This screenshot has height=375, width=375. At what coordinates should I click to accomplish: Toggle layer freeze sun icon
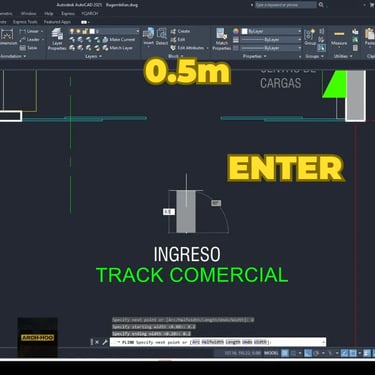79,31
